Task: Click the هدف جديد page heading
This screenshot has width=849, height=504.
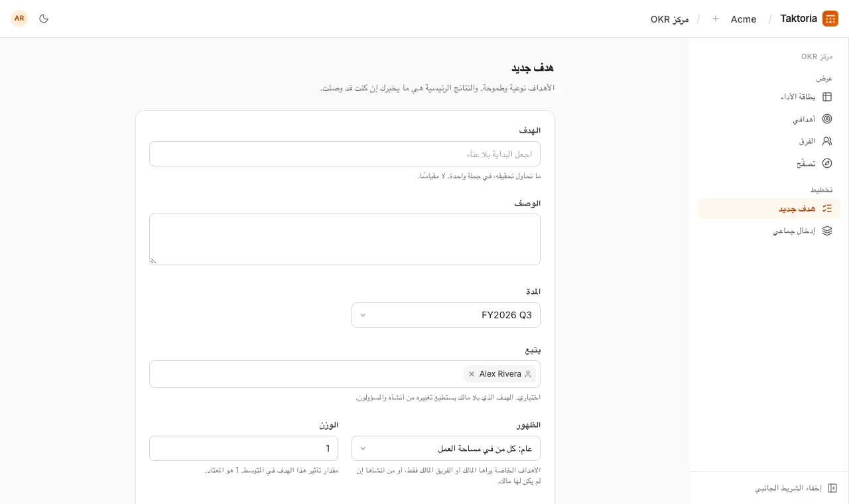Action: (533, 68)
